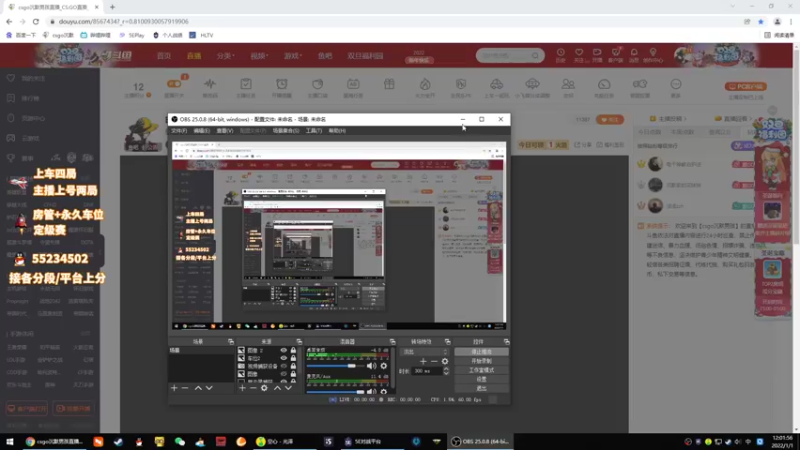Reload the Douyu page in Chrome
The image size is (800, 450).
tap(36, 21)
